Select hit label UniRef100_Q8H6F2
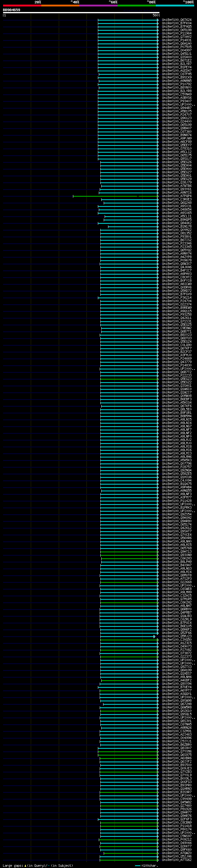Viewport: 197px width, 868px height. coord(177,629)
